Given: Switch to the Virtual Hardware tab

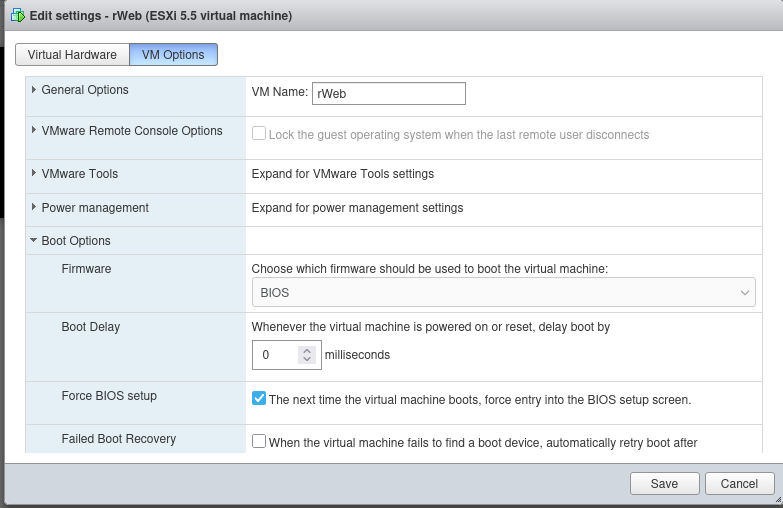Looking at the screenshot, I should coord(72,54).
